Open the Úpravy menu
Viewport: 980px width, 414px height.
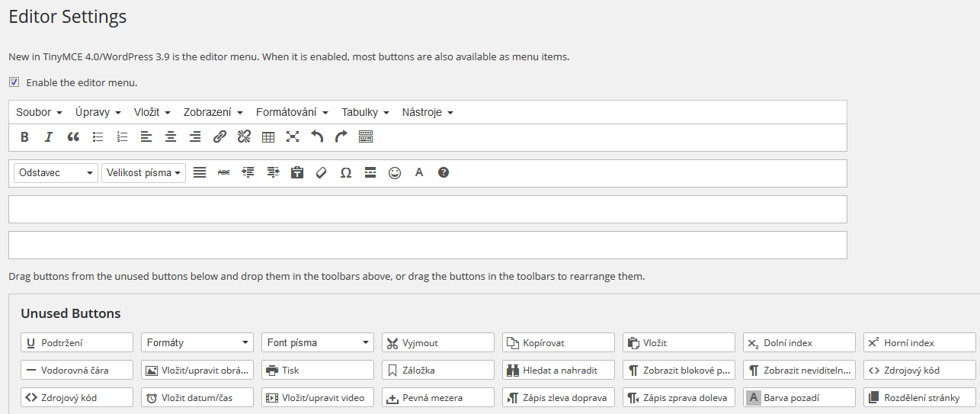(x=98, y=112)
